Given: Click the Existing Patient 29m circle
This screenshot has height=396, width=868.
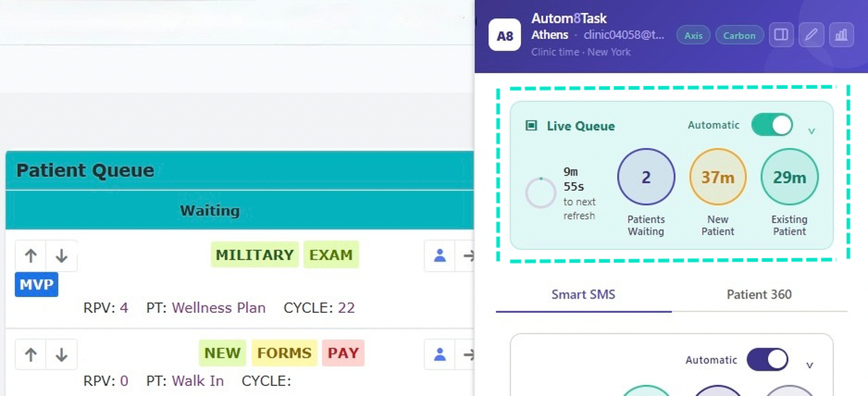Looking at the screenshot, I should [x=789, y=177].
